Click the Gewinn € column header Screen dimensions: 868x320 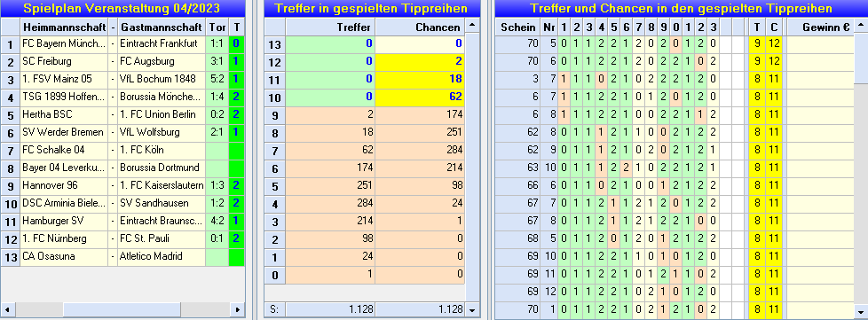point(820,27)
